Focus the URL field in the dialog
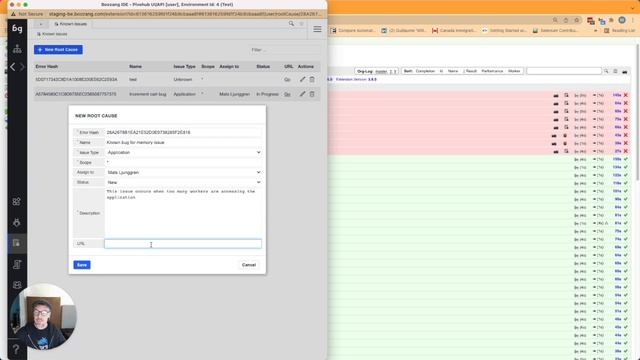The image size is (640, 360). (183, 244)
